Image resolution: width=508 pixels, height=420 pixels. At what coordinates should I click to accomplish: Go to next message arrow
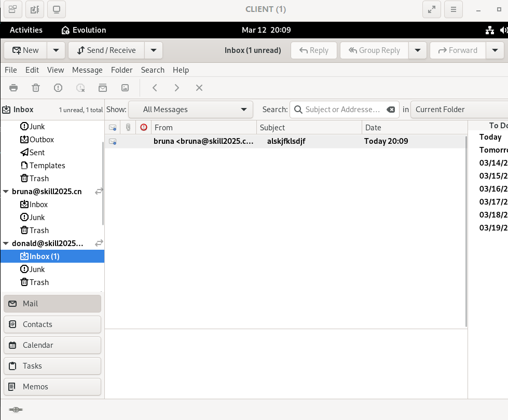click(177, 88)
